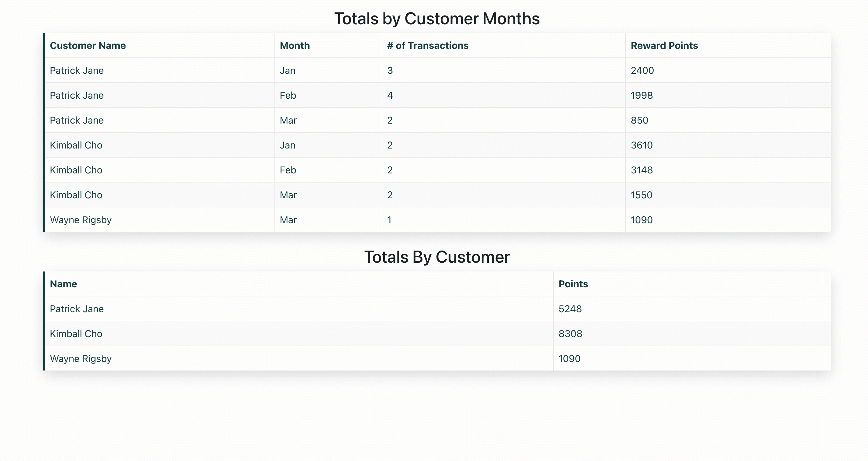Click the transaction count 4
The width and height of the screenshot is (868, 461).
click(x=390, y=95)
